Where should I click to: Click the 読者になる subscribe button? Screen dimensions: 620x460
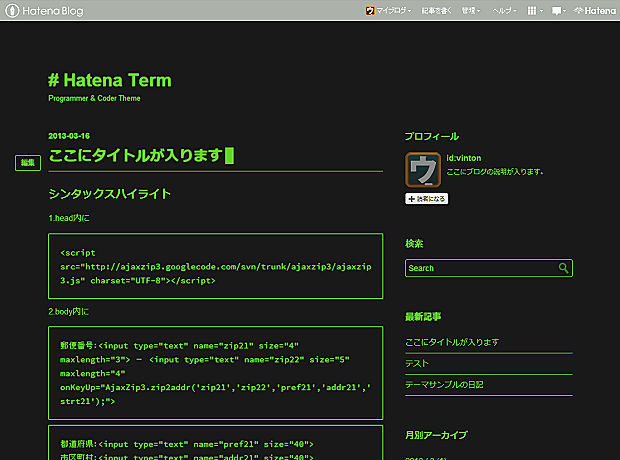427,199
